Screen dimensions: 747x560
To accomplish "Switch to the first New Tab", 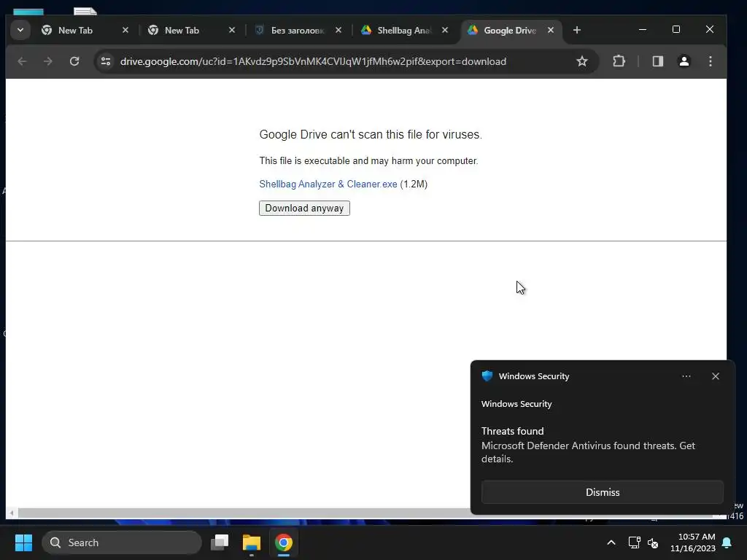I will 85,30.
